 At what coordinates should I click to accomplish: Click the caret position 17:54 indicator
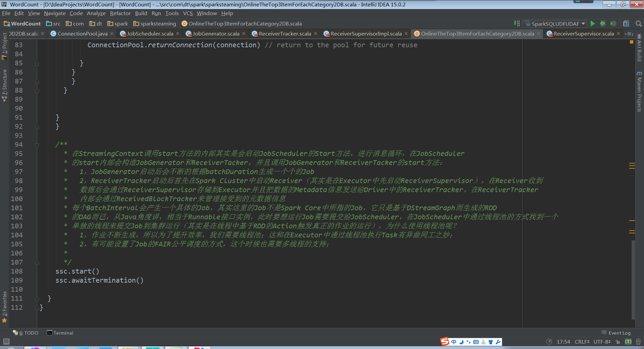point(563,342)
